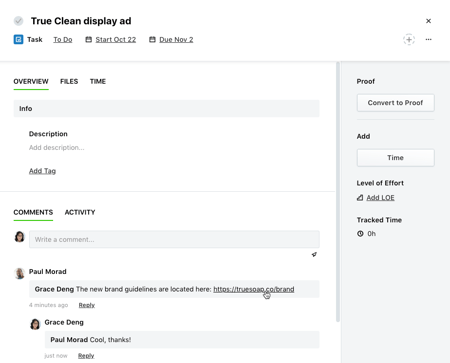Collapse the Info section header
Viewport: 450px width, 363px height.
pos(166,109)
